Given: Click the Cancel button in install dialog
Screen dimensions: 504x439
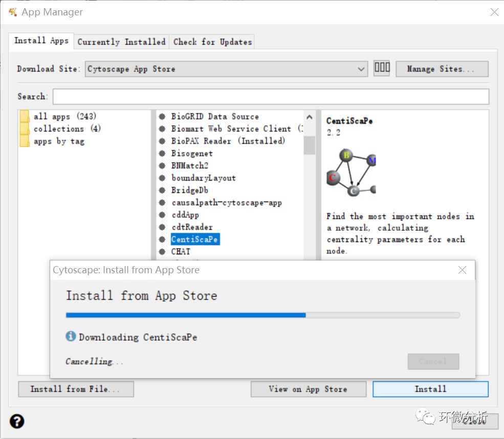Looking at the screenshot, I should click(433, 362).
